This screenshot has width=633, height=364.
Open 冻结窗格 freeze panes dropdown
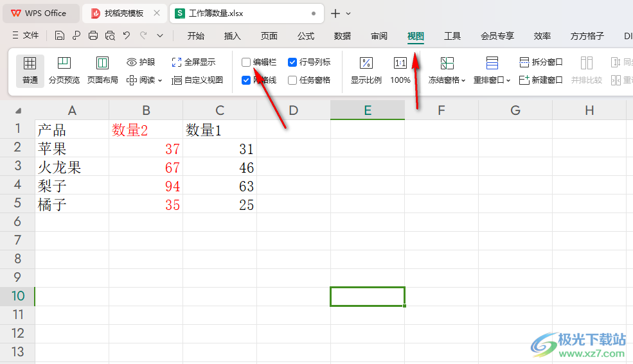[447, 71]
